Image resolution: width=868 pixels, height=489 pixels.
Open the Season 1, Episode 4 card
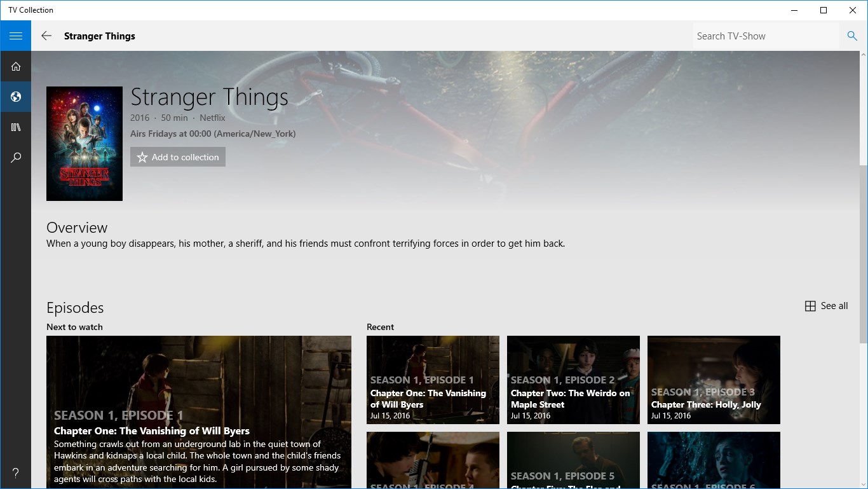coord(433,460)
